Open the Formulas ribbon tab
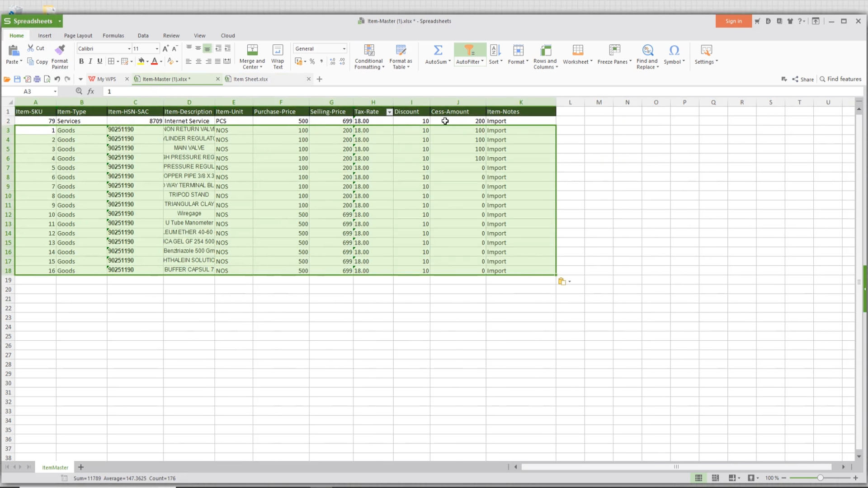 [x=113, y=36]
